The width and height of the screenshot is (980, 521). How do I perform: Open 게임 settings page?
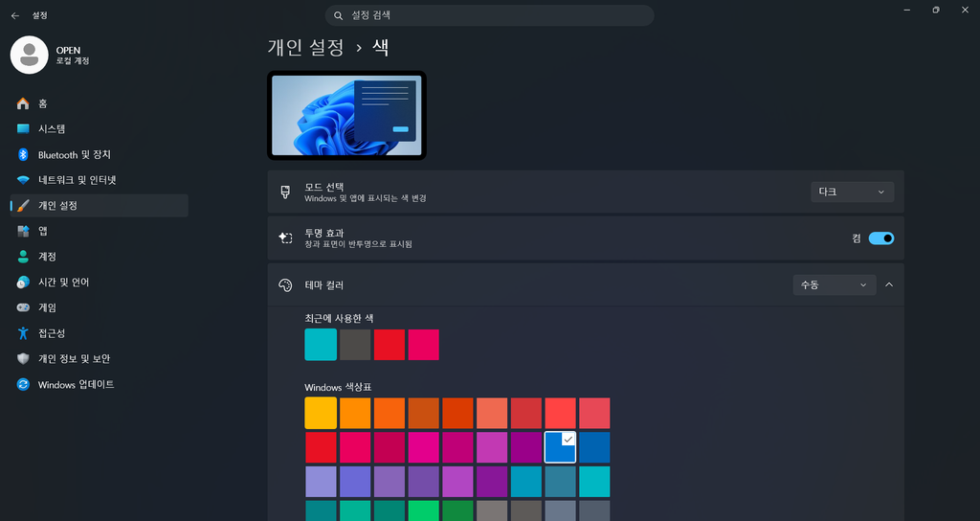[100, 307]
